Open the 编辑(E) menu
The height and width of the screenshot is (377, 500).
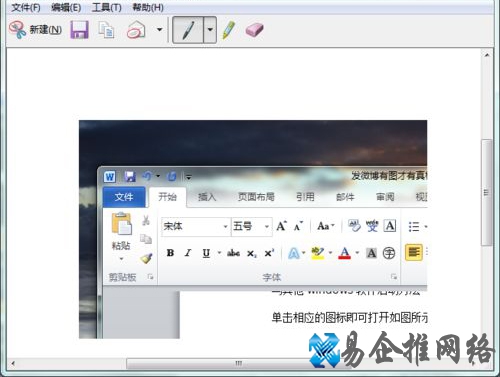tap(66, 7)
